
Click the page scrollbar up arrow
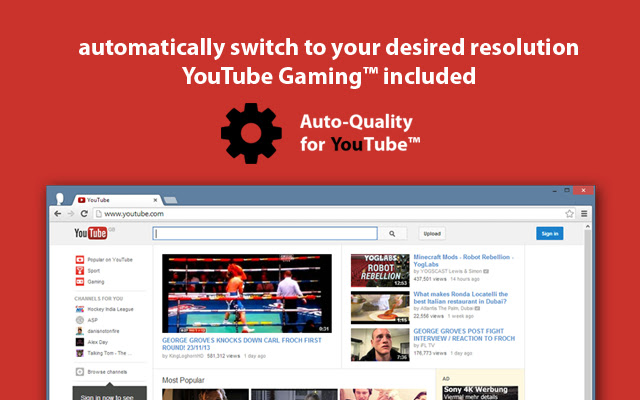587,227
